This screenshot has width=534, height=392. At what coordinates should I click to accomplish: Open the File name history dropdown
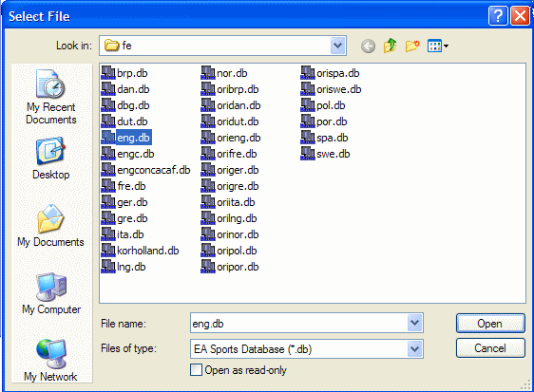click(x=415, y=323)
